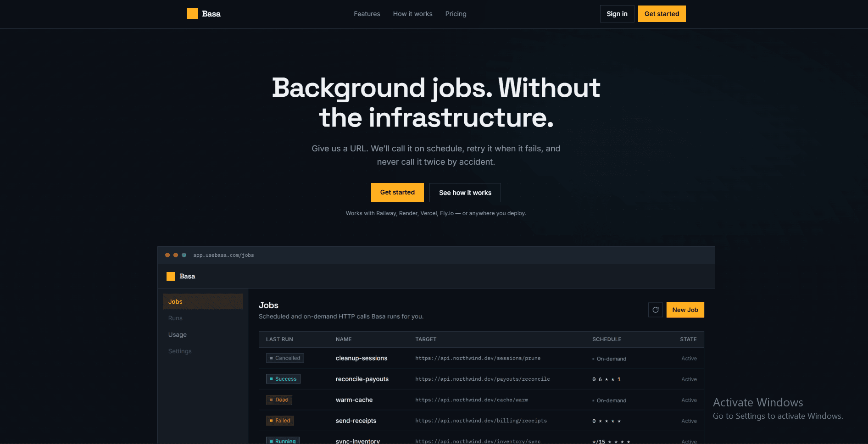Click the refresh icon beside New Job
868x444 pixels.
click(656, 310)
